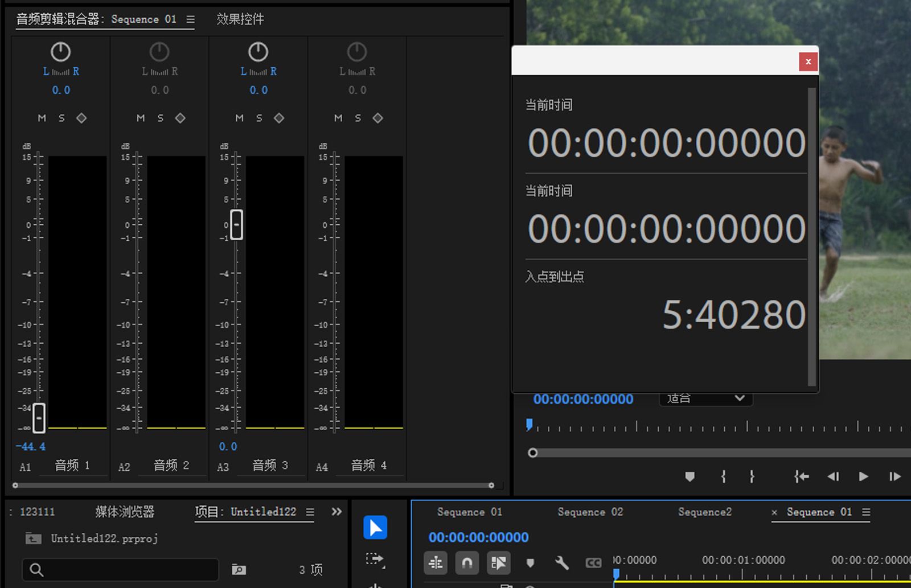
Task: Open the Sequence2 timeline tab
Action: [x=705, y=512]
